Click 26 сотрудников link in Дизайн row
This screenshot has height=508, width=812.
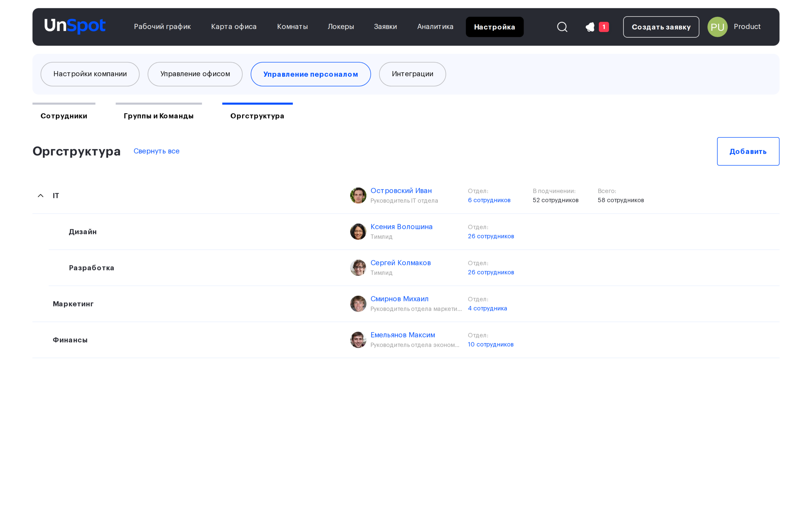[491, 236]
